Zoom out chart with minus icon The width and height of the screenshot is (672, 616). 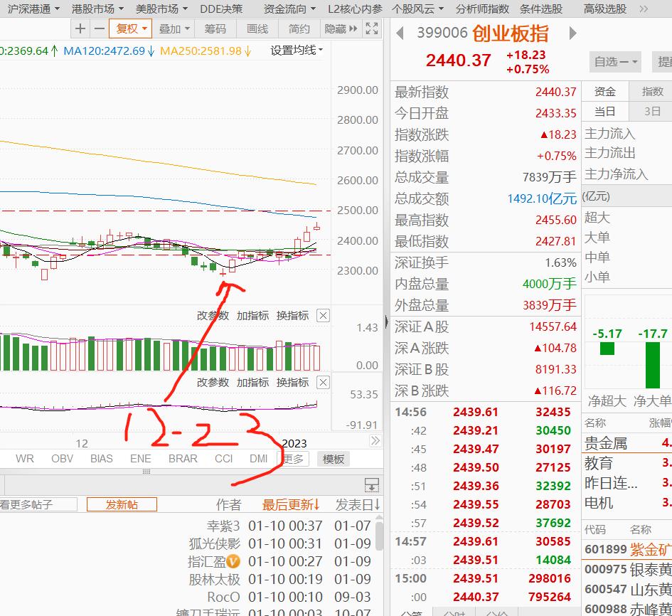click(100, 28)
